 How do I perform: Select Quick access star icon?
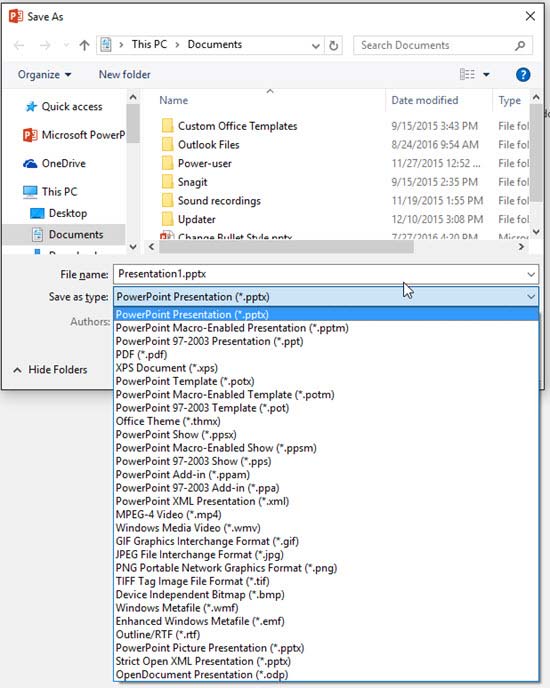(31, 107)
